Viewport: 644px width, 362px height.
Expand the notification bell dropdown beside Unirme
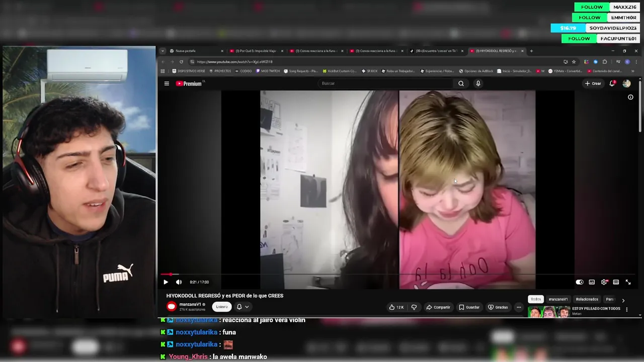(243, 307)
